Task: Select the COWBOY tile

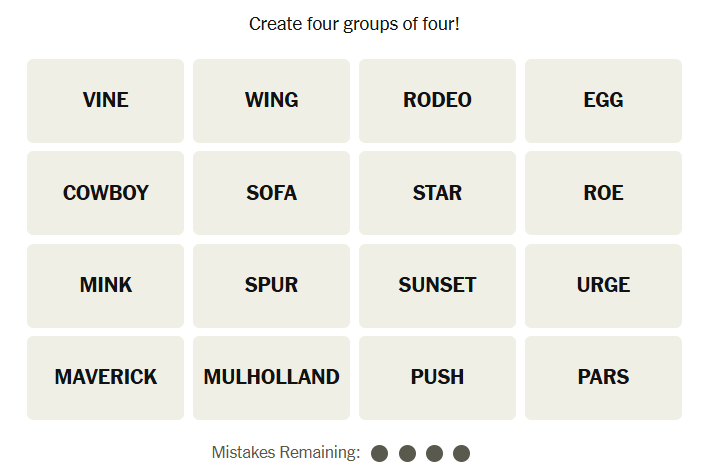Action: pyautogui.click(x=105, y=193)
